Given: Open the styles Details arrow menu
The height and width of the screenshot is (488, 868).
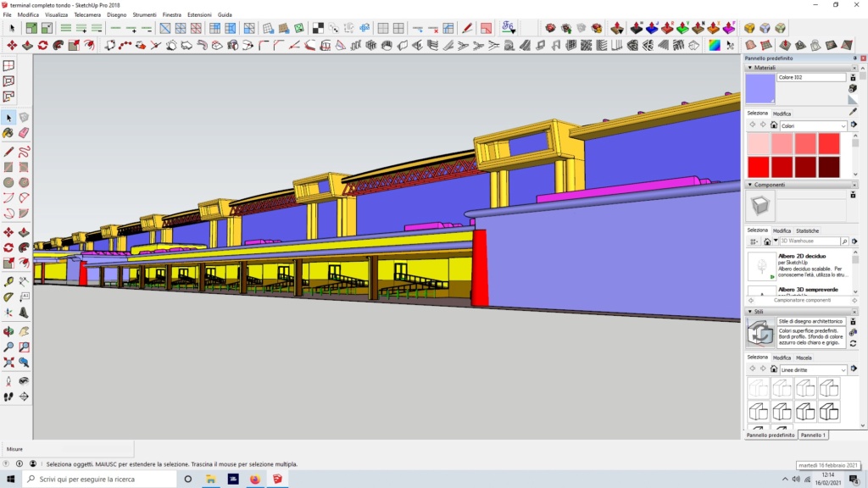Looking at the screenshot, I should pos(854,369).
